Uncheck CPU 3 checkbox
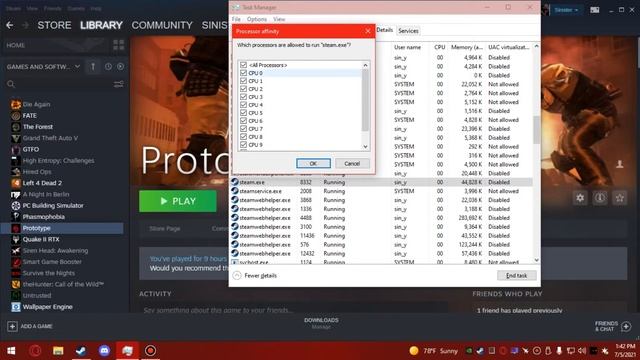Viewport: 640px width, 360px height. 244,97
